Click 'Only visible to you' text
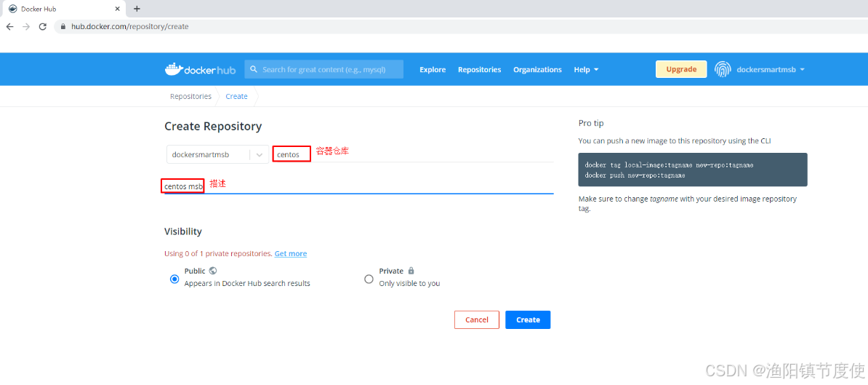Screen dimensions: 868x385 pos(409,283)
